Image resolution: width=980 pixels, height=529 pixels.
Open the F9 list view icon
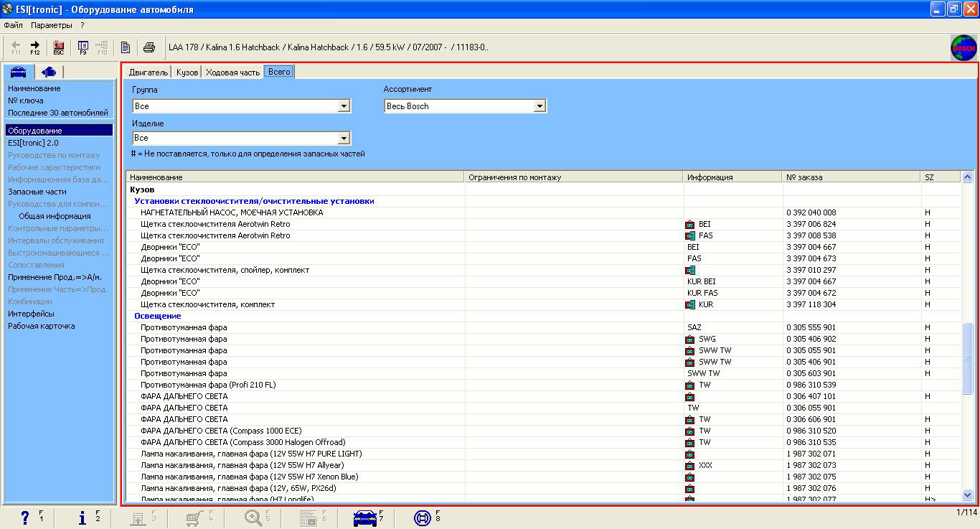[x=83, y=47]
